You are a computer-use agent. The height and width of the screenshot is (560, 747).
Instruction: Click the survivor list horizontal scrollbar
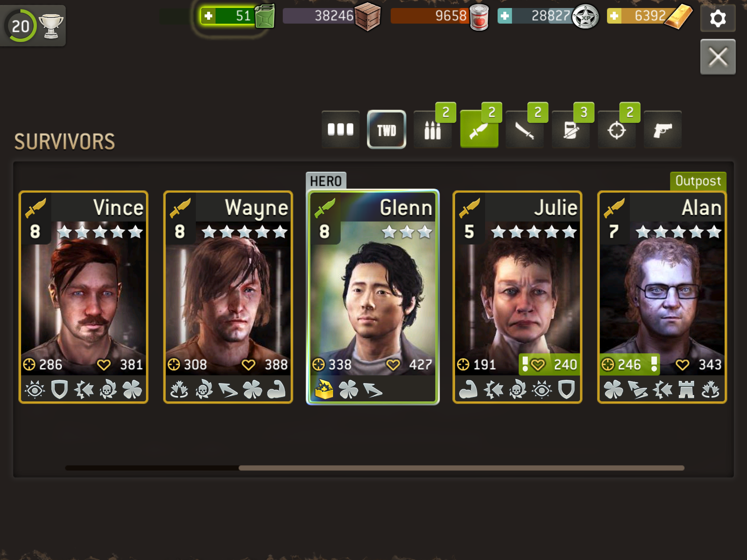click(375, 468)
